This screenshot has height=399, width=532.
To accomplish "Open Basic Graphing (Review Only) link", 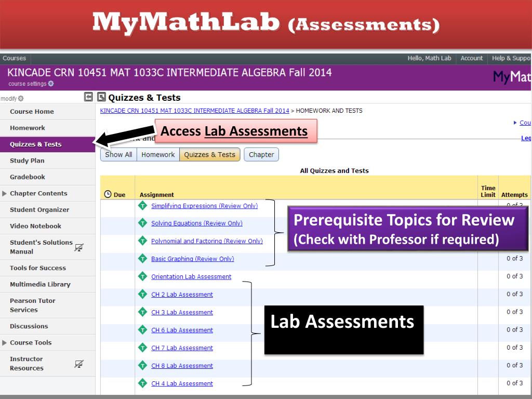I will point(192,259).
